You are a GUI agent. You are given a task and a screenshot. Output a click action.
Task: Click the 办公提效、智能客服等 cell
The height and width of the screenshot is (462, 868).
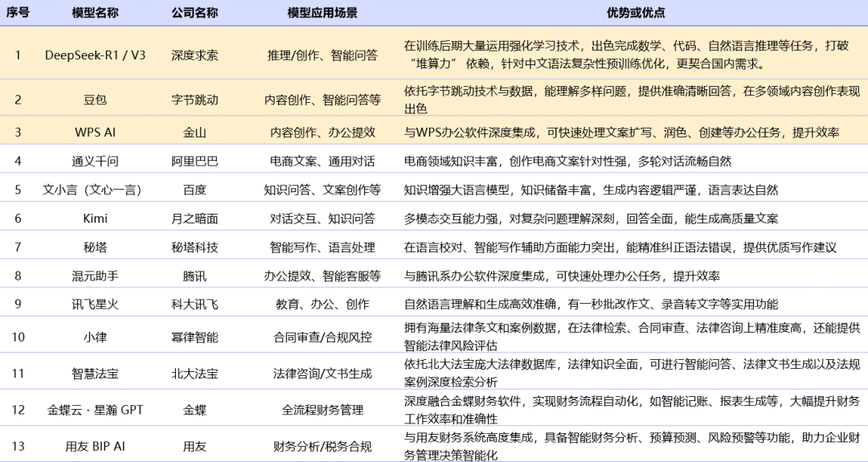pos(323,276)
